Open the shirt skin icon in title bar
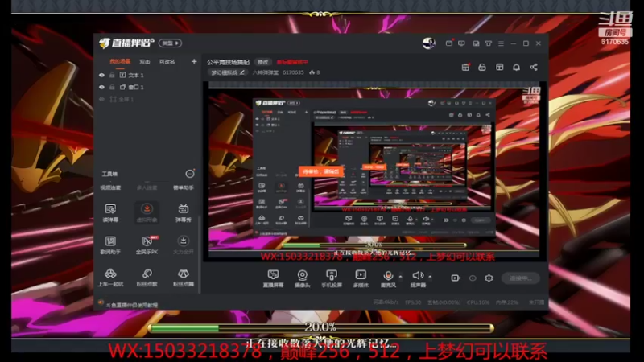This screenshot has width=644, height=362. pos(489,43)
